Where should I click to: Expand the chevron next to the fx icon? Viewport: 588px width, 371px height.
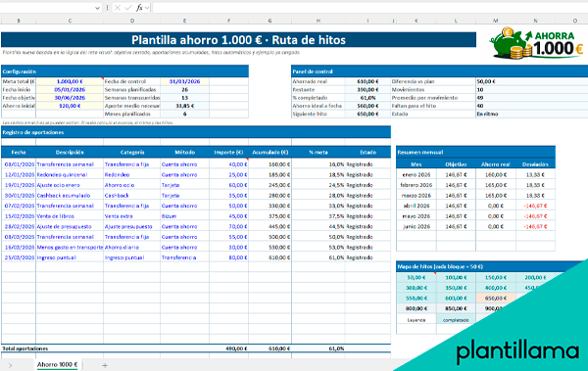point(147,8)
